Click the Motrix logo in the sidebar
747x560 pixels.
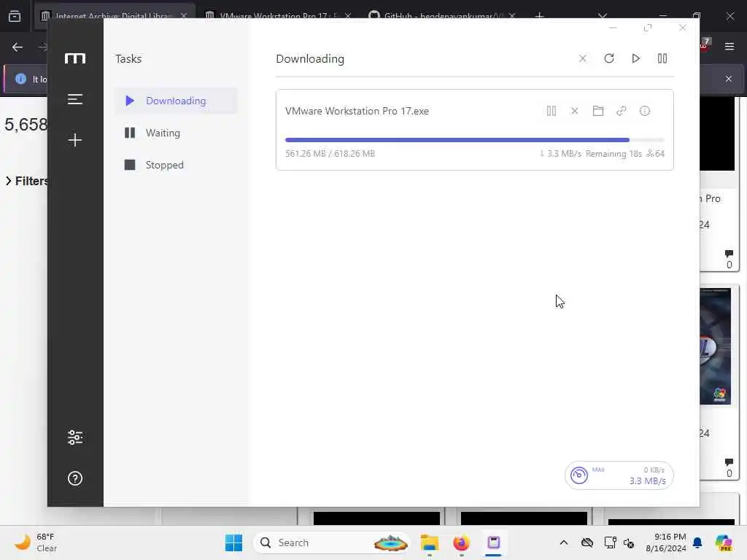75,58
